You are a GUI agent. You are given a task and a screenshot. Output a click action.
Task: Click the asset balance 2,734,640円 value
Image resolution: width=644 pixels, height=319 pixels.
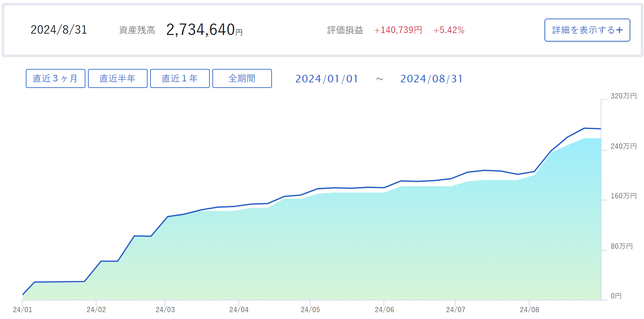tap(204, 30)
